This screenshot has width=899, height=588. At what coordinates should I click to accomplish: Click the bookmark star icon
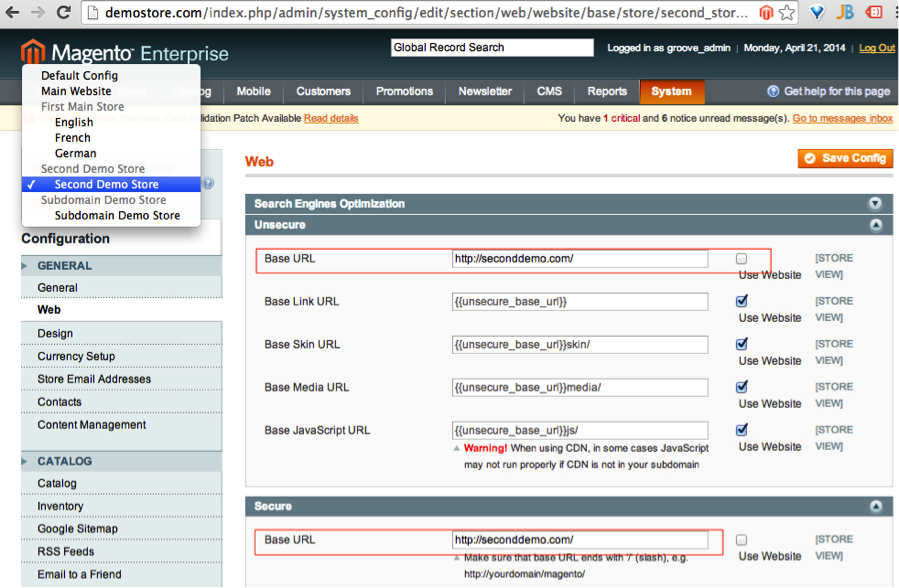pyautogui.click(x=787, y=12)
